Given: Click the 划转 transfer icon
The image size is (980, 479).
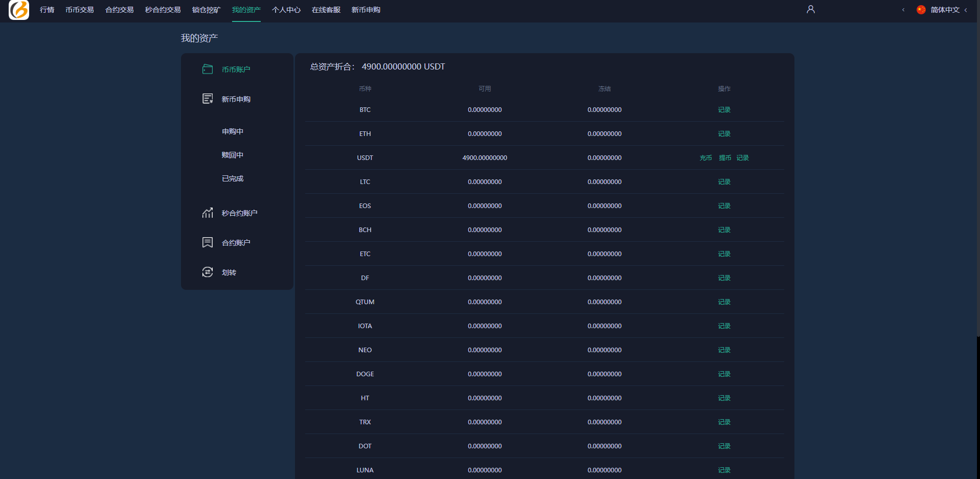Looking at the screenshot, I should 208,272.
